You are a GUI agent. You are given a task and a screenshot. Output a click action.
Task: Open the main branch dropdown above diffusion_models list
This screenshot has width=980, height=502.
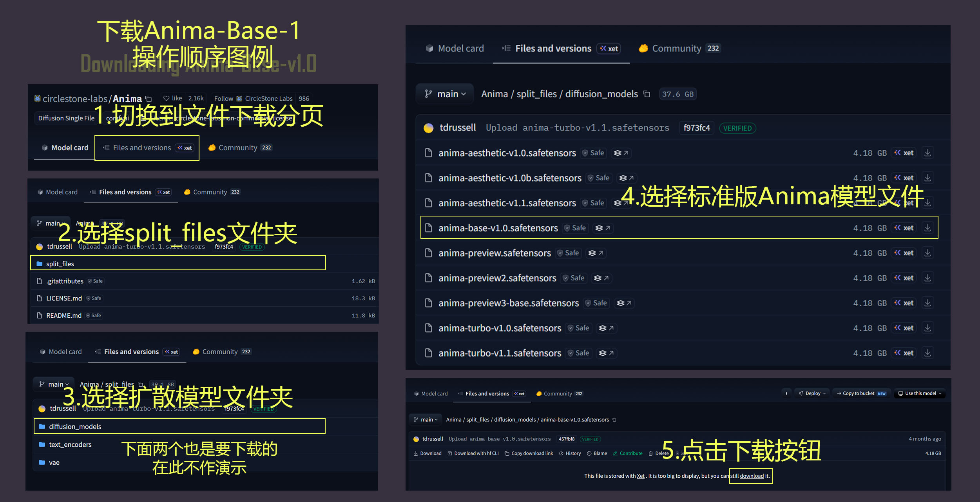[x=445, y=94]
